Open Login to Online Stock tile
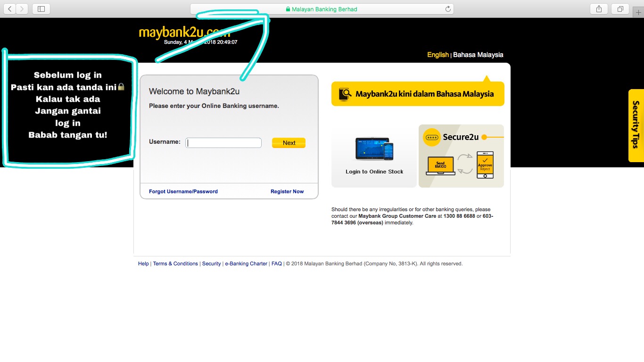 374,156
